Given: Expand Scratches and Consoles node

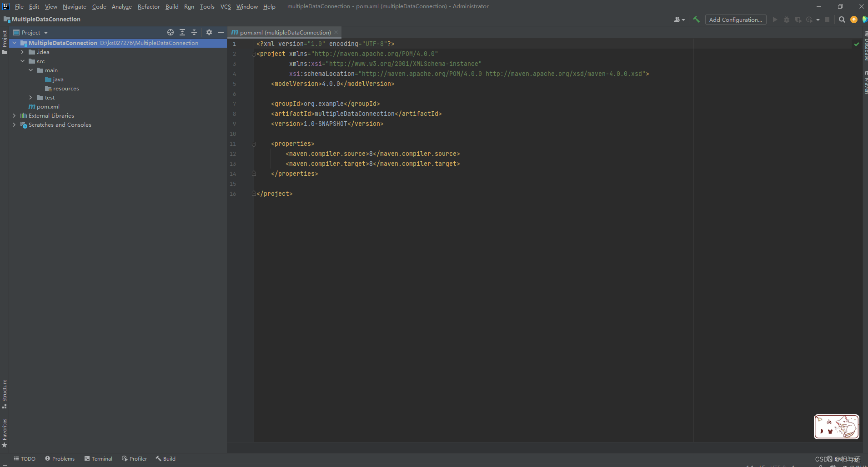Looking at the screenshot, I should 14,125.
